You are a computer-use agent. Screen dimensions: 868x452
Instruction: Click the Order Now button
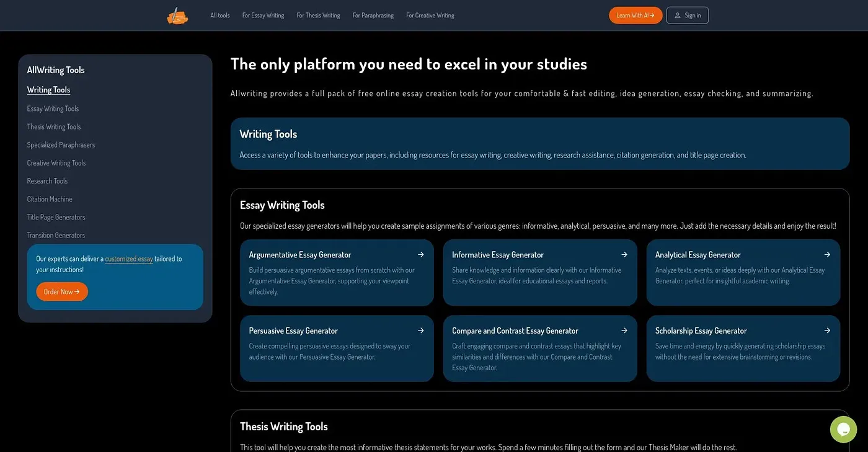(x=62, y=291)
